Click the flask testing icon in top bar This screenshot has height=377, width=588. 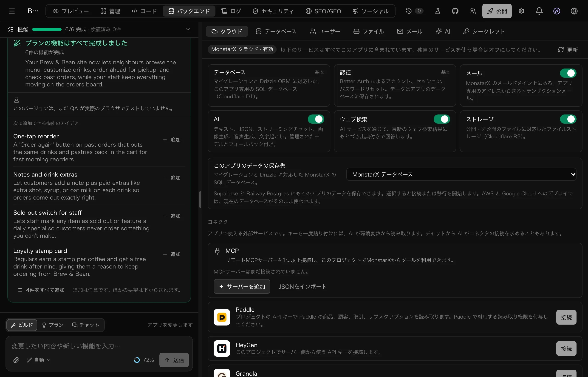tap(438, 11)
